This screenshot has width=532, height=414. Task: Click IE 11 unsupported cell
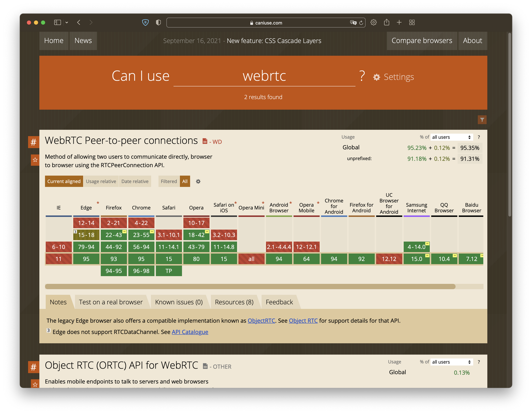pos(59,259)
